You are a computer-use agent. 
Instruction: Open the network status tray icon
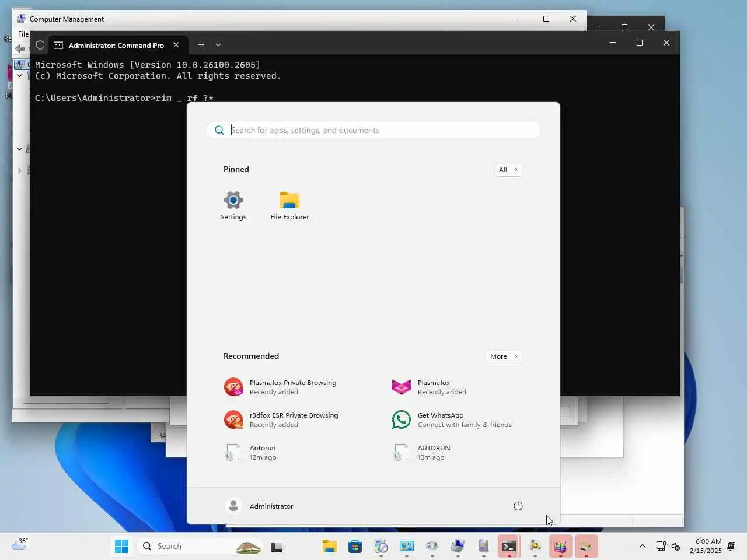(x=661, y=547)
